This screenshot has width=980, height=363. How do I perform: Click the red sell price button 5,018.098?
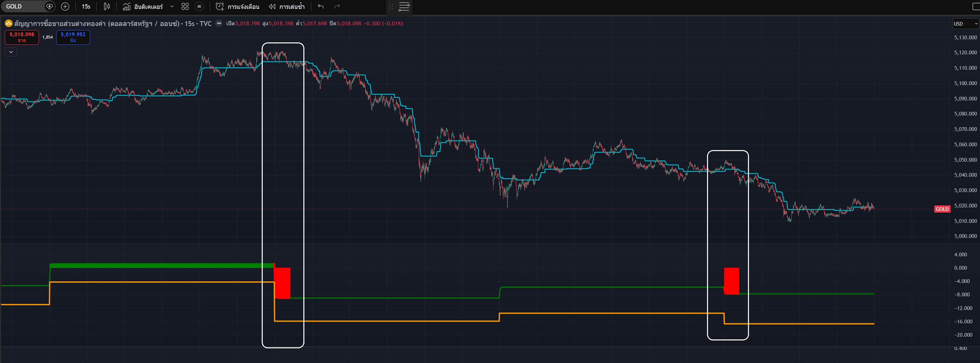[x=22, y=37]
